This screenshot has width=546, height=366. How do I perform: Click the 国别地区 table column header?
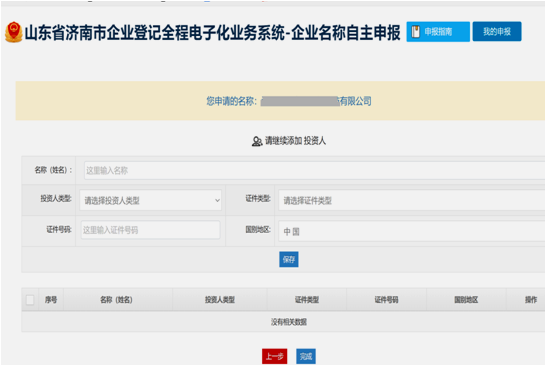click(466, 299)
